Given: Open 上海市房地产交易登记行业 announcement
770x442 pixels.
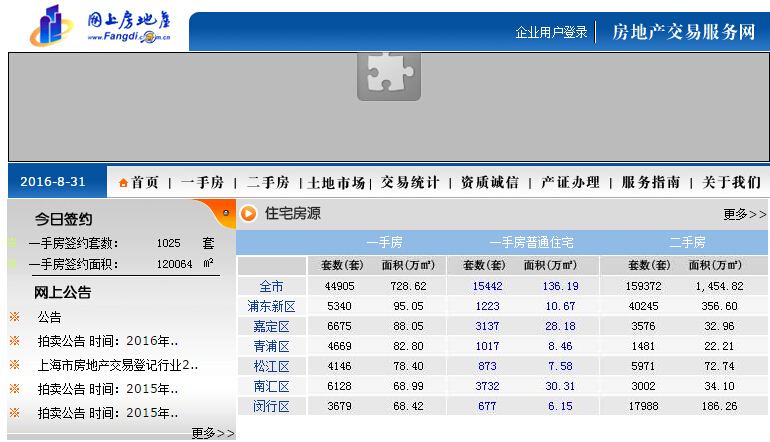Looking at the screenshot, I should [118, 365].
